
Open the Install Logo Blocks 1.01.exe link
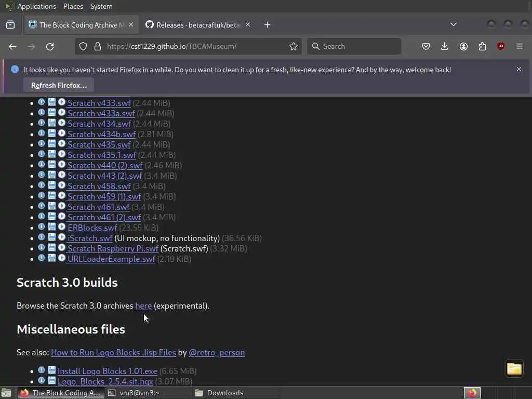[x=107, y=371]
